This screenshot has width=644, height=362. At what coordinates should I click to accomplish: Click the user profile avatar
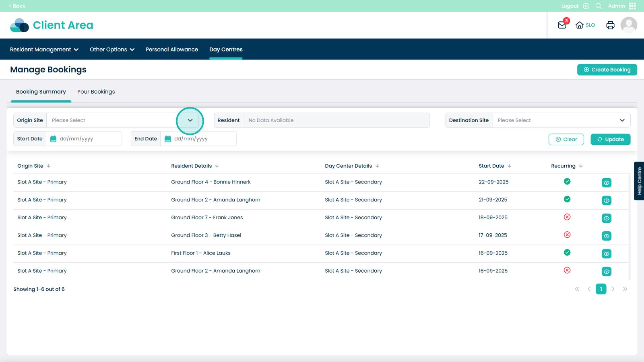[x=629, y=25]
